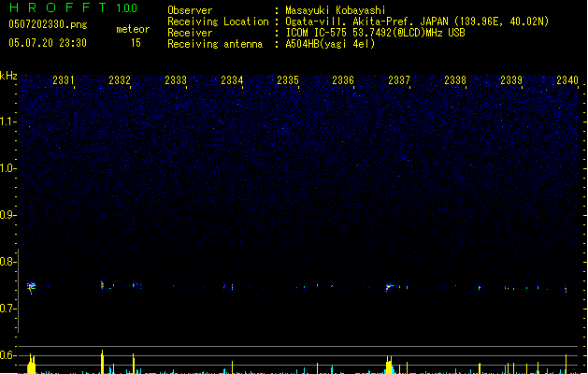Click the echo between 2331 and 2332
Screen dimensions: 588x374
click(102, 285)
